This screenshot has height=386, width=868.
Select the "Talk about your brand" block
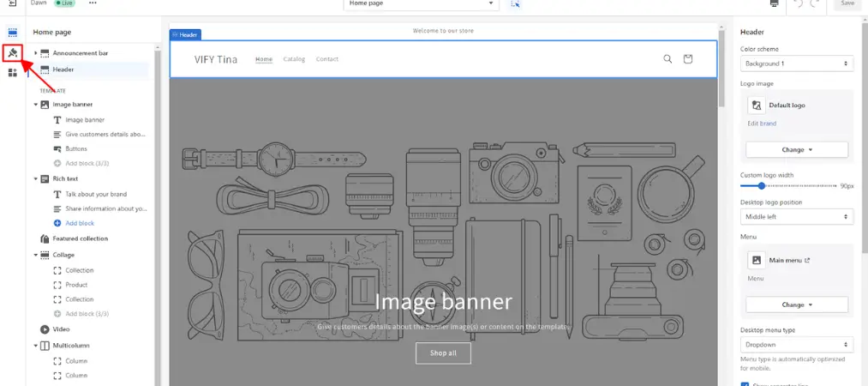[96, 195]
